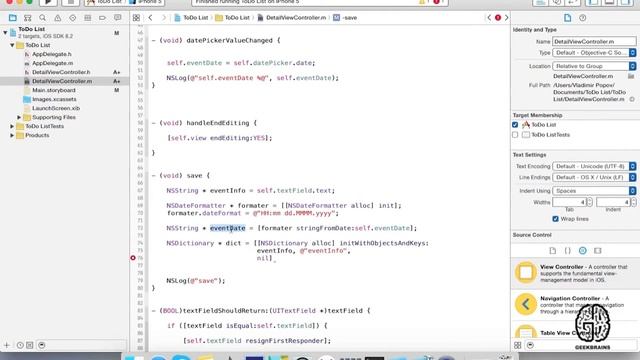Go back in editor history
This screenshot has height=360, width=640.
click(x=151, y=18)
